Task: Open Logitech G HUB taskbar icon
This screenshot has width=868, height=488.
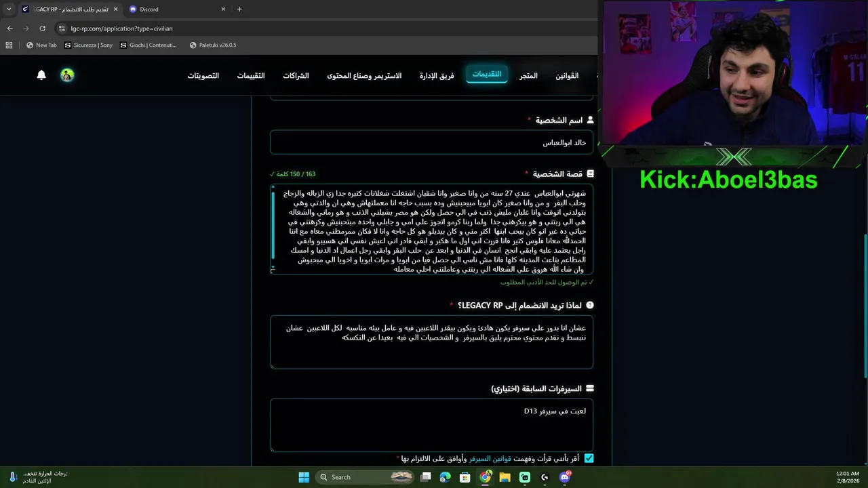Action: [x=545, y=477]
